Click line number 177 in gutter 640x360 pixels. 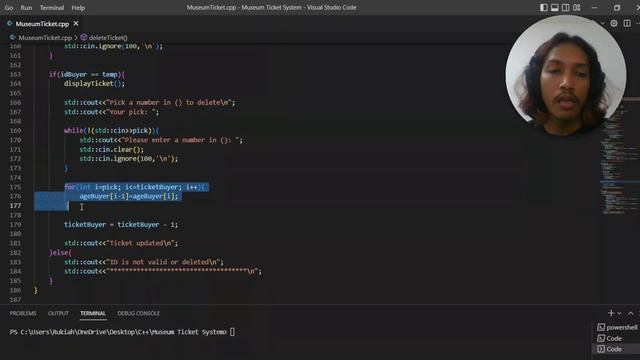pos(15,206)
